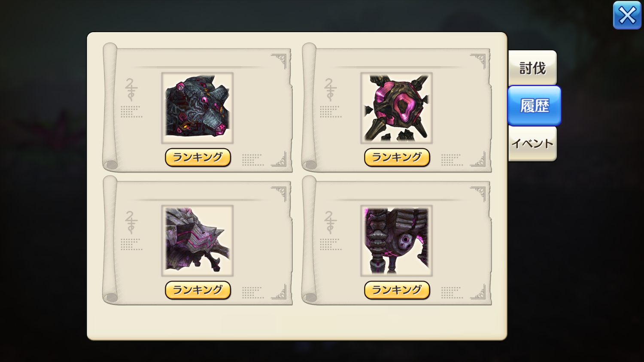Open the skeletal golem boss portrait
Screen dimensions: 644x362
pos(396,240)
